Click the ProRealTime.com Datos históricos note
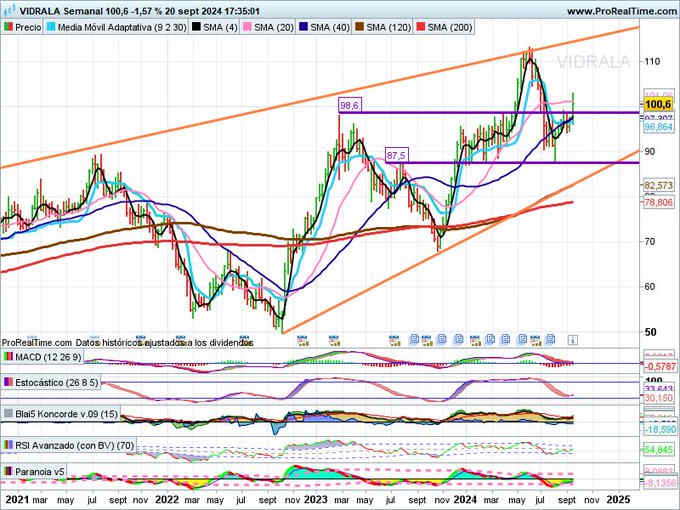680x510 pixels. [x=128, y=343]
